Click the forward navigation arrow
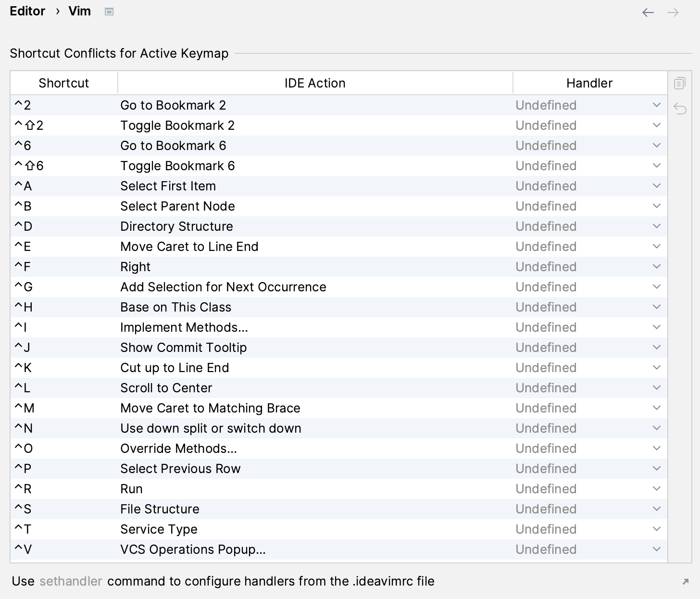This screenshot has height=599, width=700. [673, 12]
